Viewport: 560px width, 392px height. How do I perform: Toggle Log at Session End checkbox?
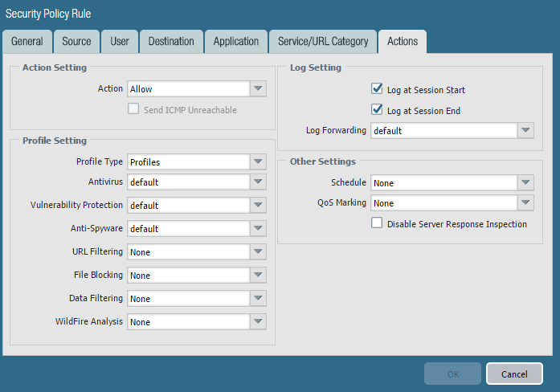377,110
